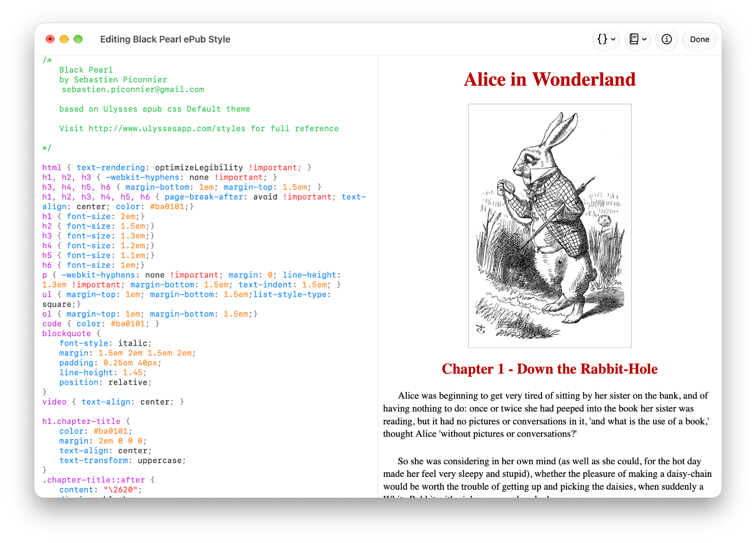Click the code color #ba0101 rule

coord(101,324)
